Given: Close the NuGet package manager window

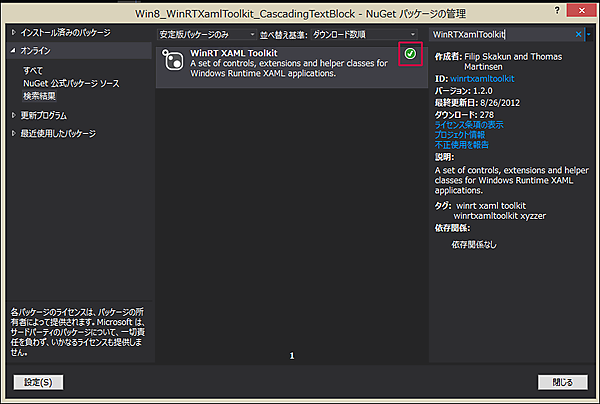Looking at the screenshot, I should [x=581, y=10].
